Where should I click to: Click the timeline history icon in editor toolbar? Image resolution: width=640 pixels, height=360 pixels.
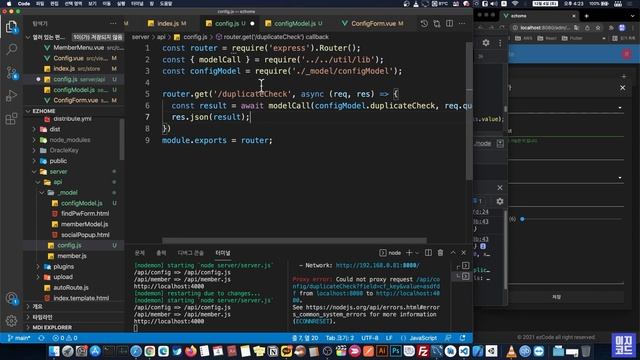click(x=424, y=24)
